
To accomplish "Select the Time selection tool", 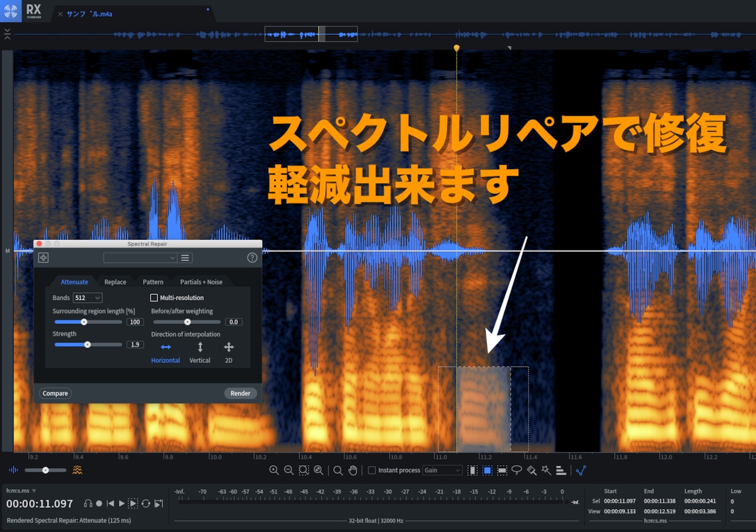I will [473, 471].
